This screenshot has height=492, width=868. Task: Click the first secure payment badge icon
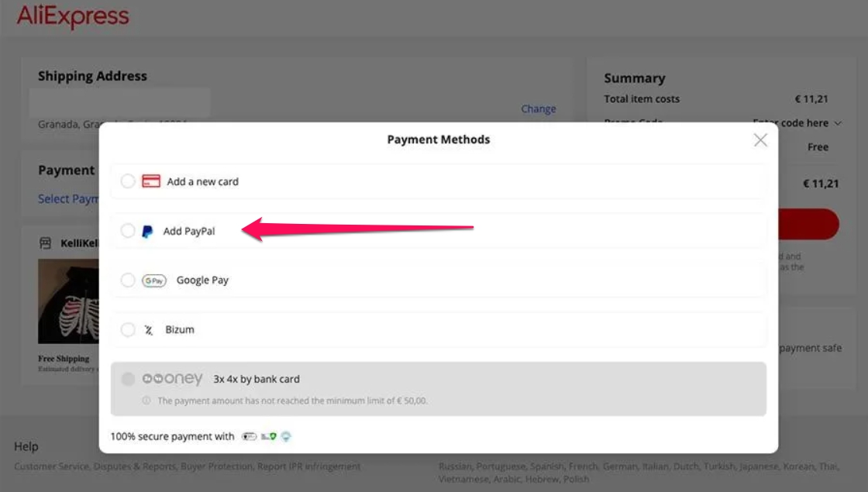(249, 437)
